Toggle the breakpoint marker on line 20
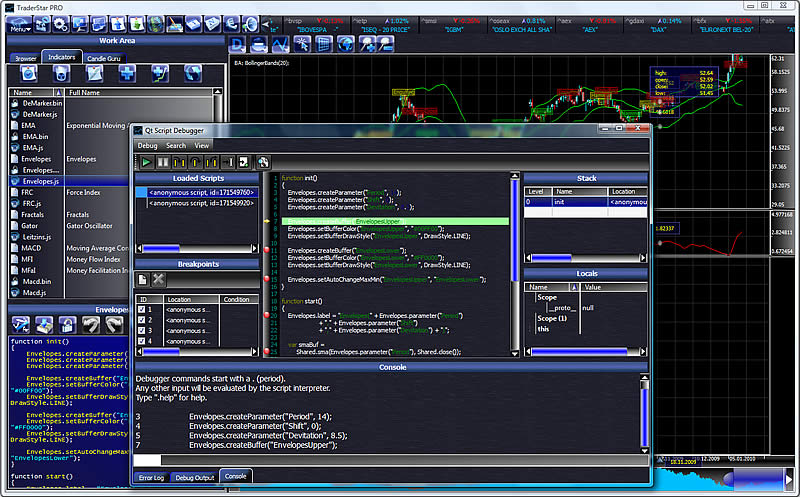800x497 pixels. 266,315
